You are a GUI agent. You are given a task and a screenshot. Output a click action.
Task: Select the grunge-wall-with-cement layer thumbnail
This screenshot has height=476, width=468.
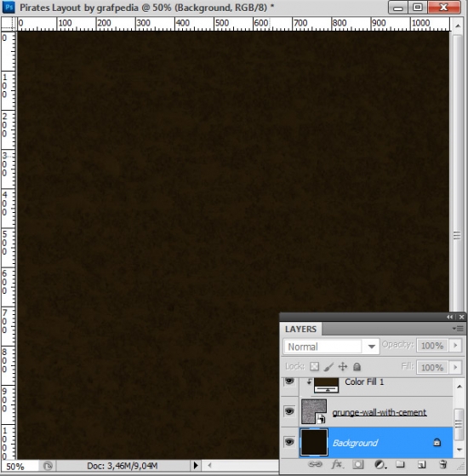(314, 411)
